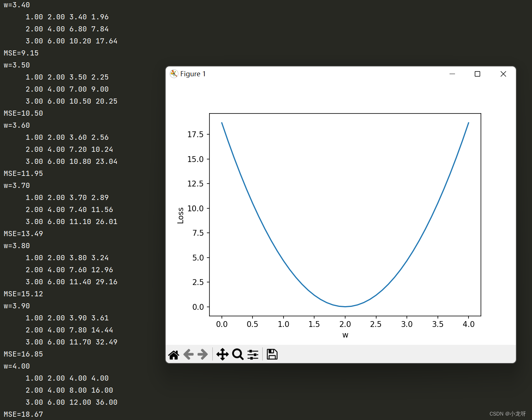Close the Figure 1 window
Viewport: 532px width, 420px height.
point(503,74)
